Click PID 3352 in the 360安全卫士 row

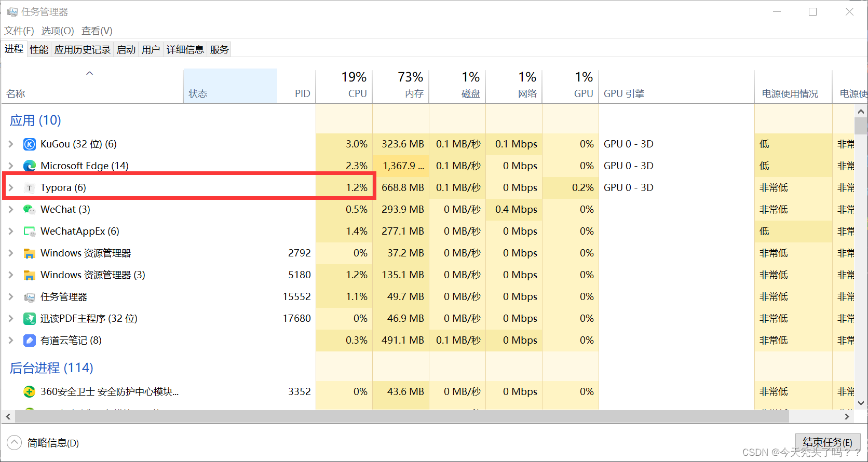tap(300, 392)
